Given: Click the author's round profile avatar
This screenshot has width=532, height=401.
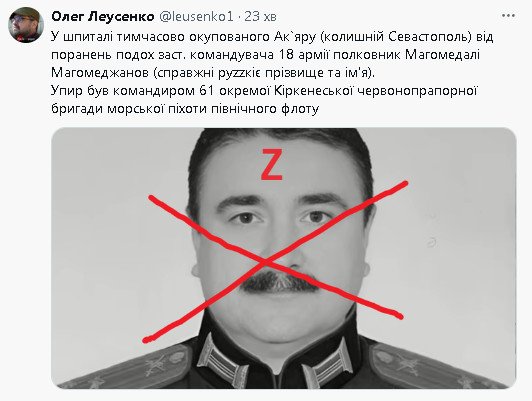Looking at the screenshot, I should 26,25.
